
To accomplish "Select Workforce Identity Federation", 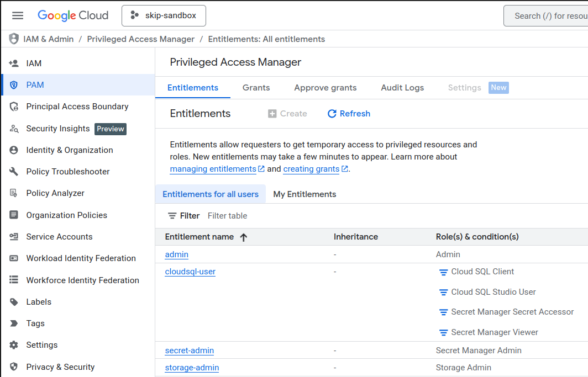I will point(82,280).
